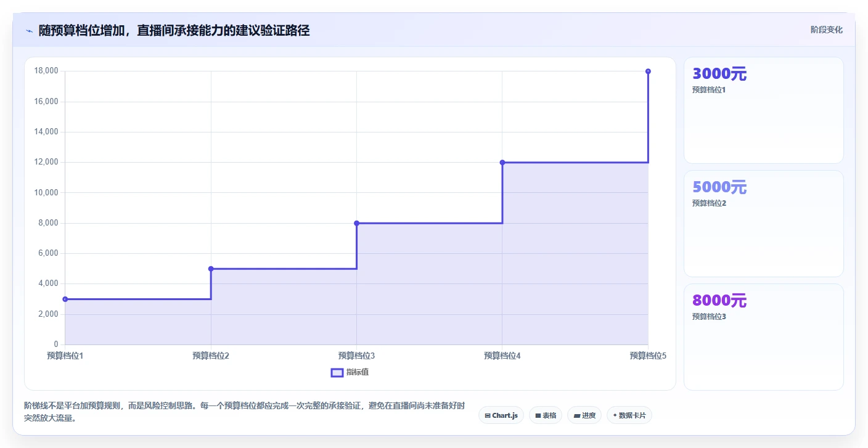Click the 预算档位2 caption under 5000元
This screenshot has height=448, width=868.
click(709, 203)
